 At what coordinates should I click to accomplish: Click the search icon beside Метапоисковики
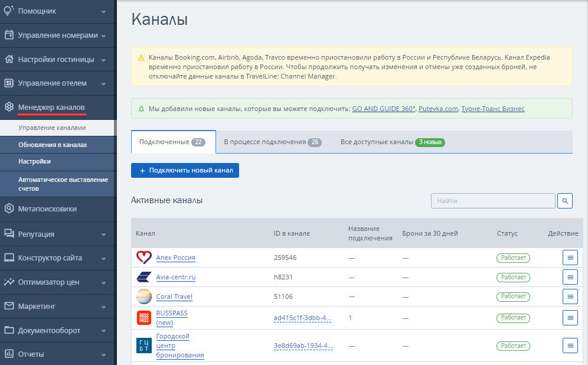[x=9, y=208]
